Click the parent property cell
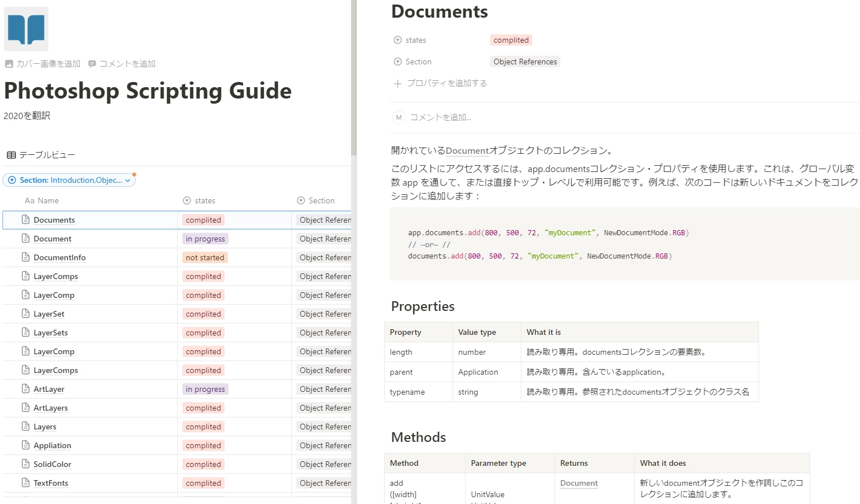Viewport: 860px width, 504px height. pos(418,372)
